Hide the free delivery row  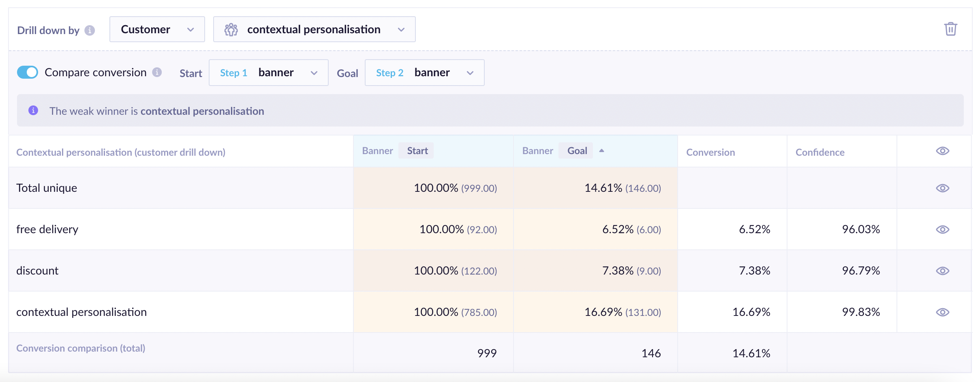pos(943,230)
